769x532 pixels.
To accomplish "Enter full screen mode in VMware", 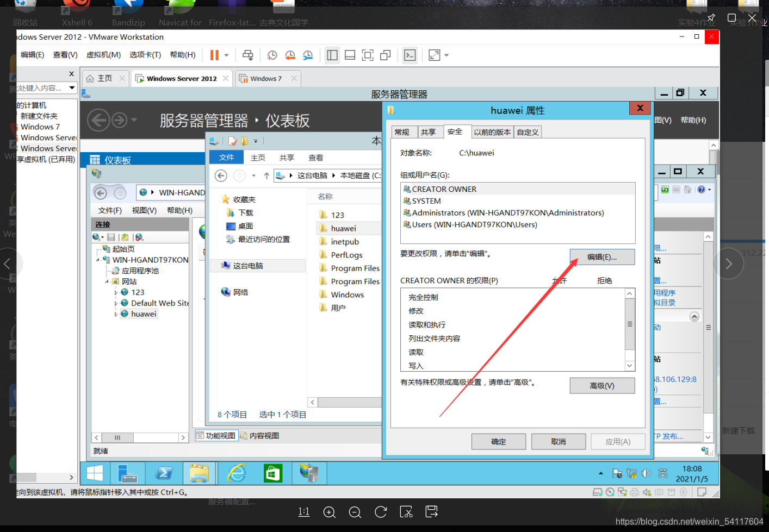I will [368, 55].
